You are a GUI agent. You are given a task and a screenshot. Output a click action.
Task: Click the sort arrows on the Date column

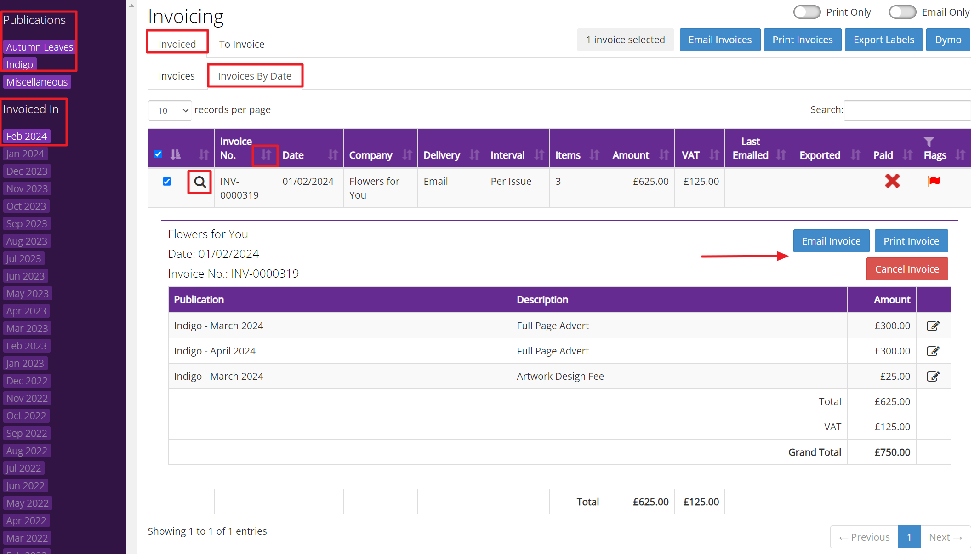pyautogui.click(x=332, y=155)
